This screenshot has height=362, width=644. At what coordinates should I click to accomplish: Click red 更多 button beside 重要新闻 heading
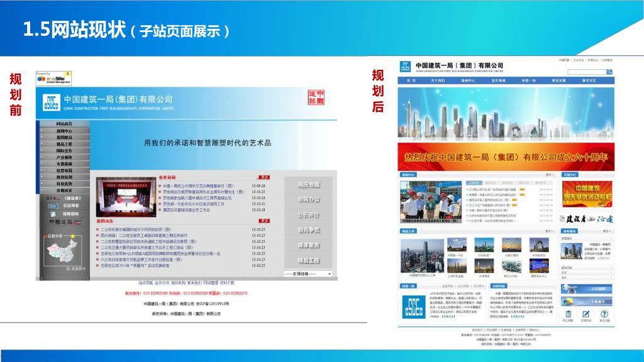pos(264,177)
